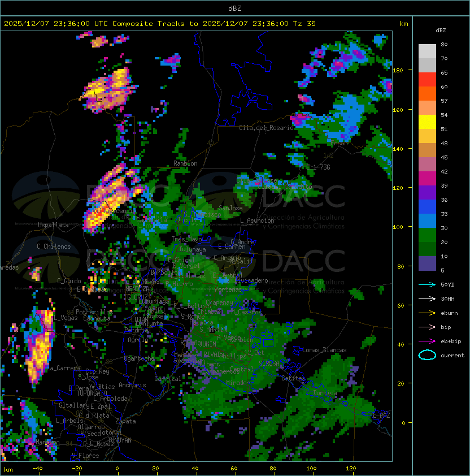
Task: Click the '-40' km axis tick label
Action: click(38, 469)
